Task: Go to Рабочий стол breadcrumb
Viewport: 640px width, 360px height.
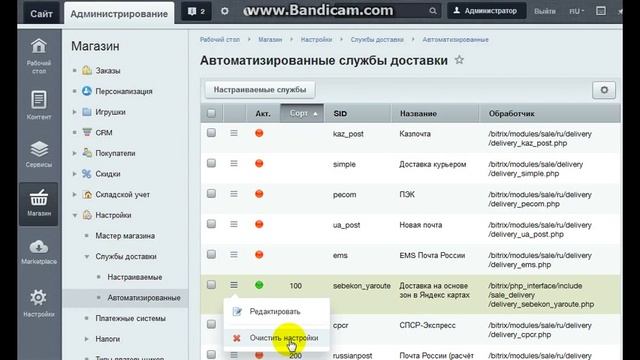Action: [220, 40]
